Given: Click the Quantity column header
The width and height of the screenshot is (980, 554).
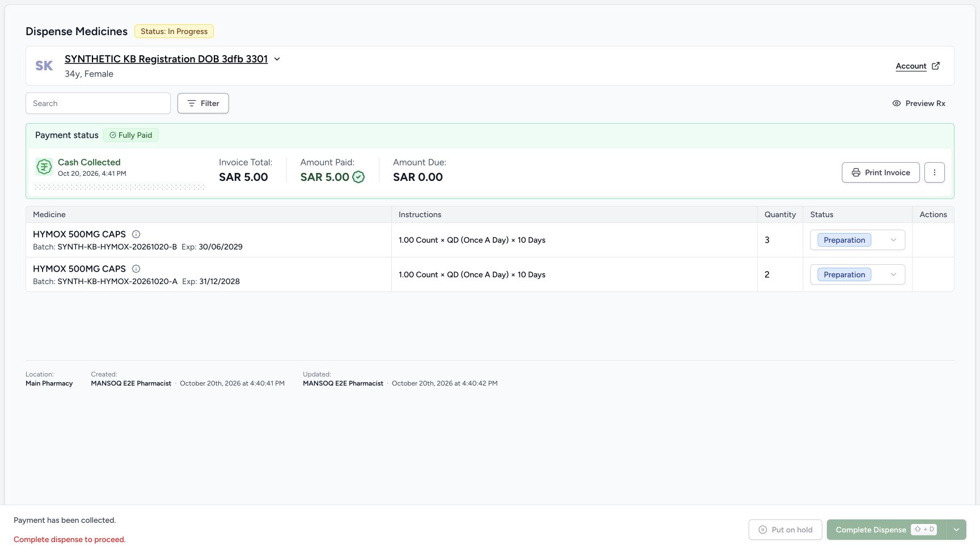Looking at the screenshot, I should pyautogui.click(x=780, y=214).
